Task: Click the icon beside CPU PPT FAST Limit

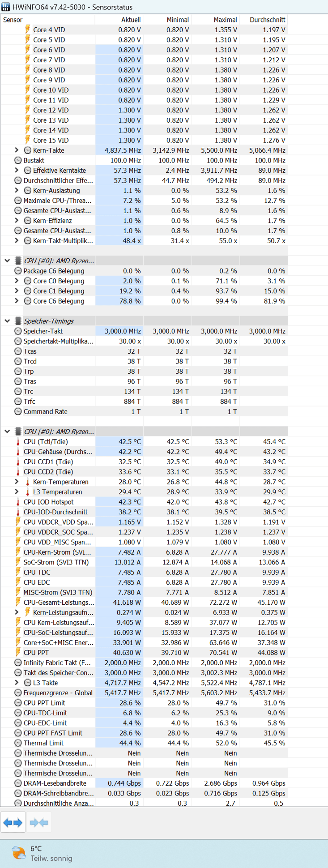Action: [x=18, y=733]
